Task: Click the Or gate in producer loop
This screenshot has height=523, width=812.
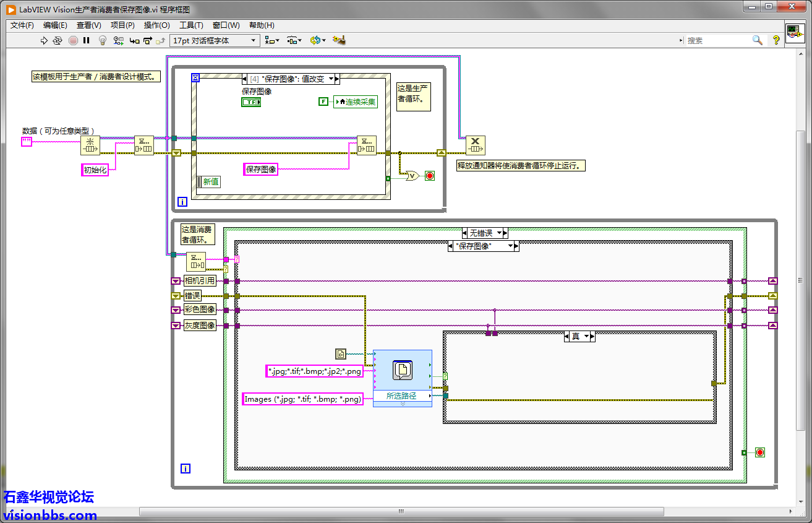Action: 411,176
